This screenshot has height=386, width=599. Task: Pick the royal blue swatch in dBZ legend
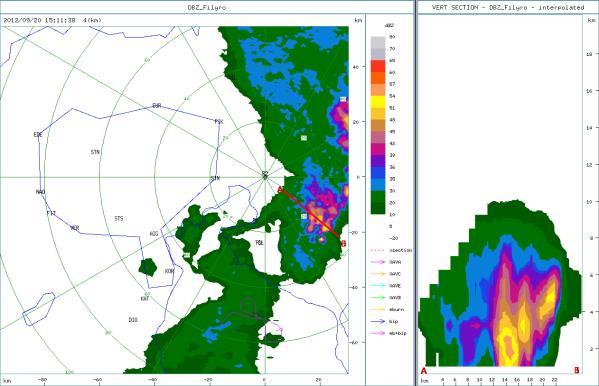pyautogui.click(x=378, y=172)
